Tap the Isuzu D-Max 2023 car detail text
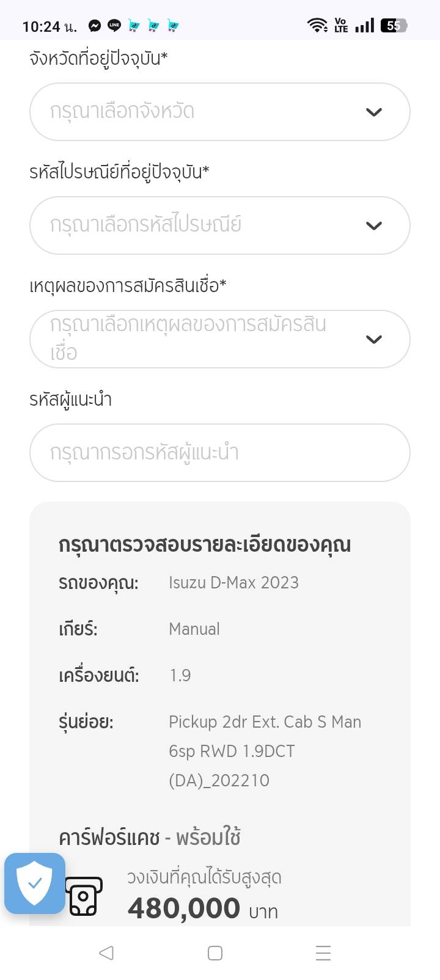440x980 pixels. coord(233,582)
